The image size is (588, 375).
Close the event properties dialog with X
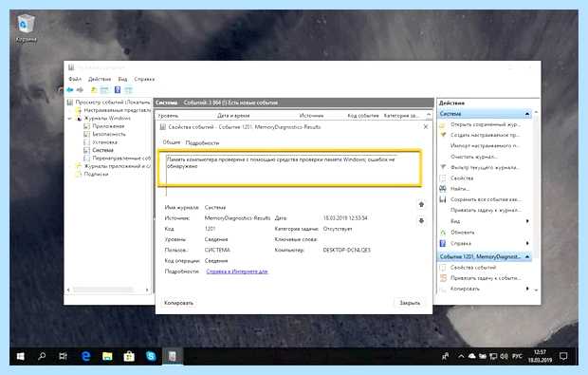coord(426,127)
